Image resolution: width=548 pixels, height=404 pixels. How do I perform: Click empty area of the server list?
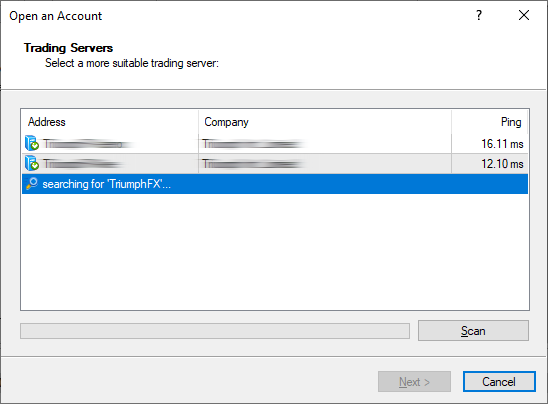[x=275, y=252]
